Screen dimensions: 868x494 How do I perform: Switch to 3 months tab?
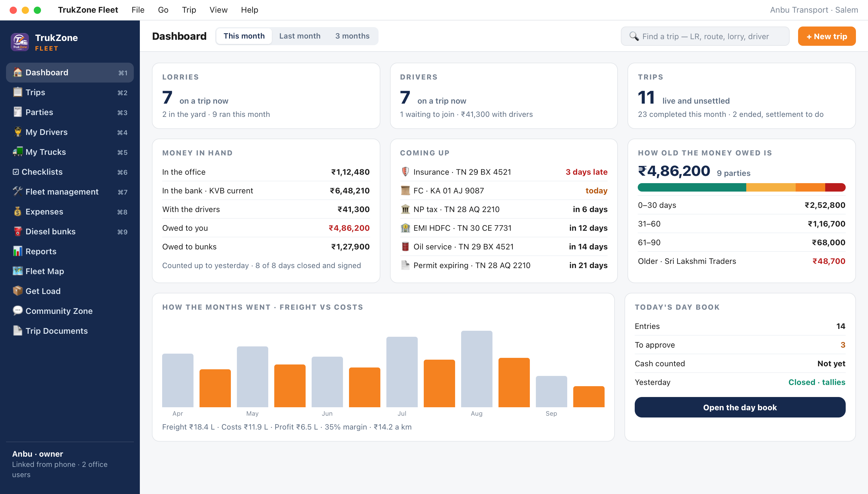[352, 36]
